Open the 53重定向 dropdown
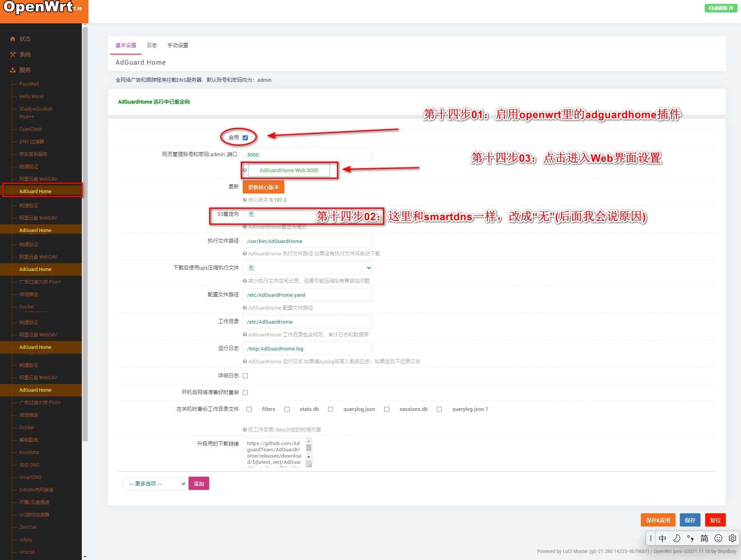This screenshot has width=741, height=560. coord(281,214)
